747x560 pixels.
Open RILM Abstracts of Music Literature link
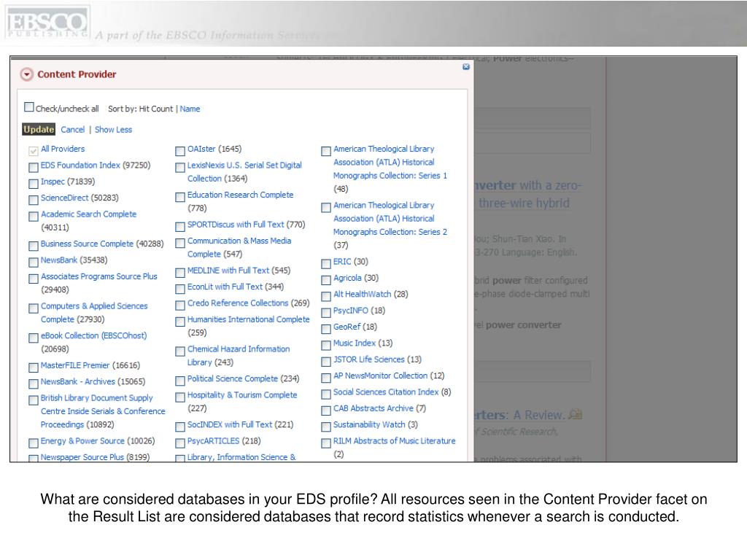(395, 441)
